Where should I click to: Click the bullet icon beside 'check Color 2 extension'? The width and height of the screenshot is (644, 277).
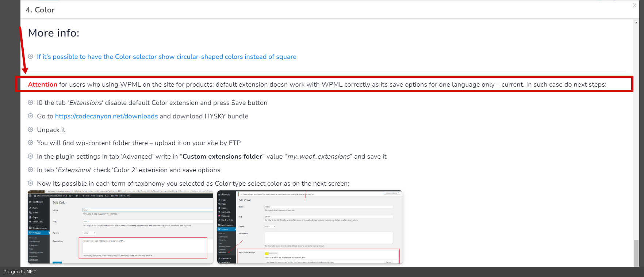[x=31, y=170]
